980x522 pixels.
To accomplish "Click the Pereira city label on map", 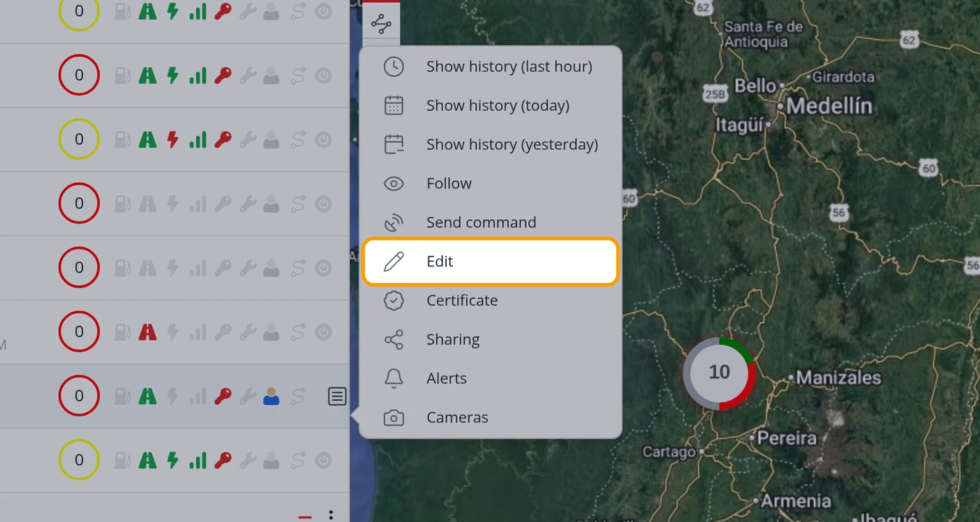I will pyautogui.click(x=787, y=438).
